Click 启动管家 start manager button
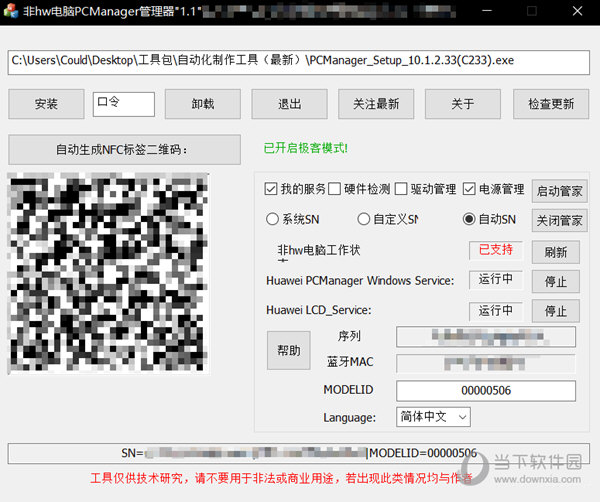This screenshot has height=502, width=600. [559, 191]
